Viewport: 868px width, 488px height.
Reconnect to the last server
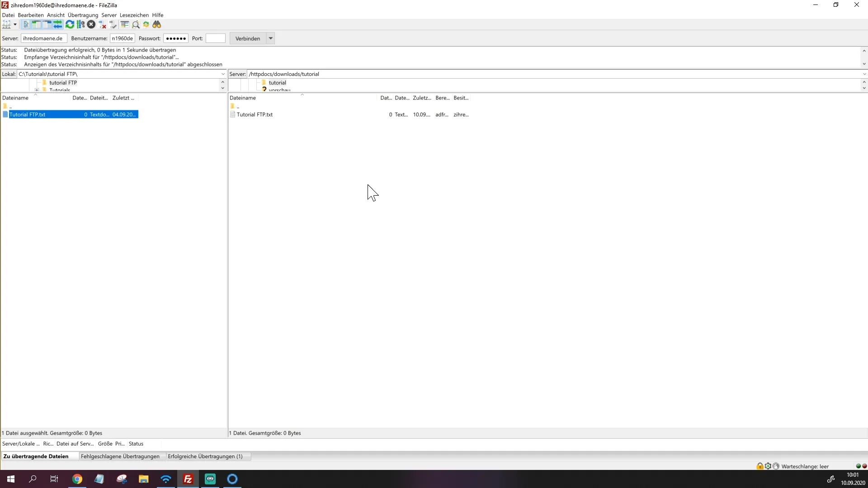tap(113, 24)
